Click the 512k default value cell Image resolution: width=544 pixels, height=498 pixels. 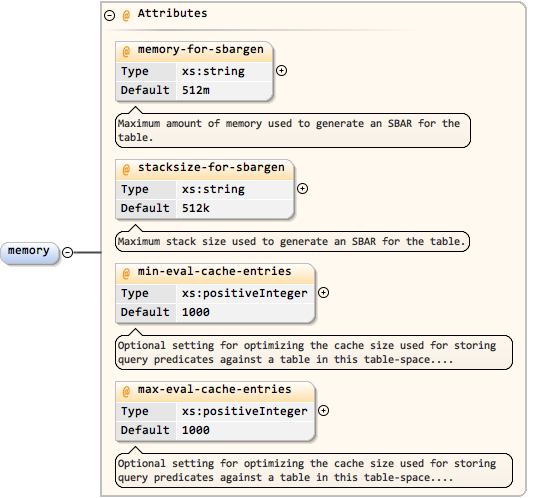point(235,209)
